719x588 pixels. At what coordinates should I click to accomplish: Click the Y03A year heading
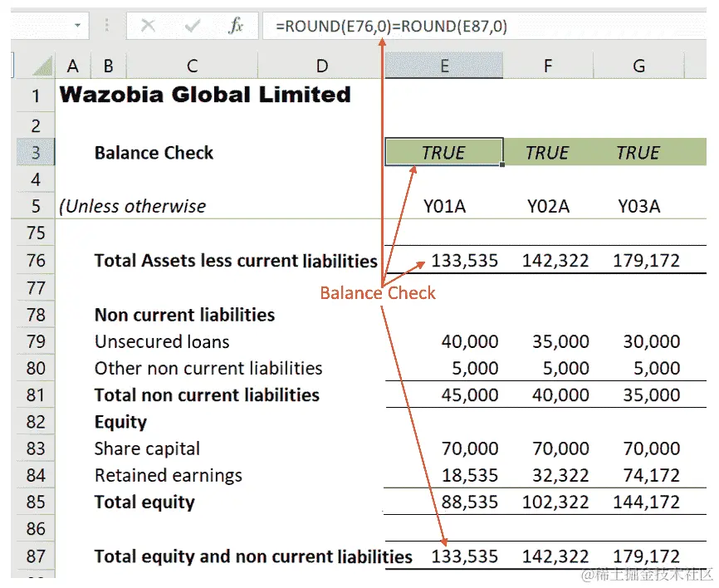pos(638,207)
